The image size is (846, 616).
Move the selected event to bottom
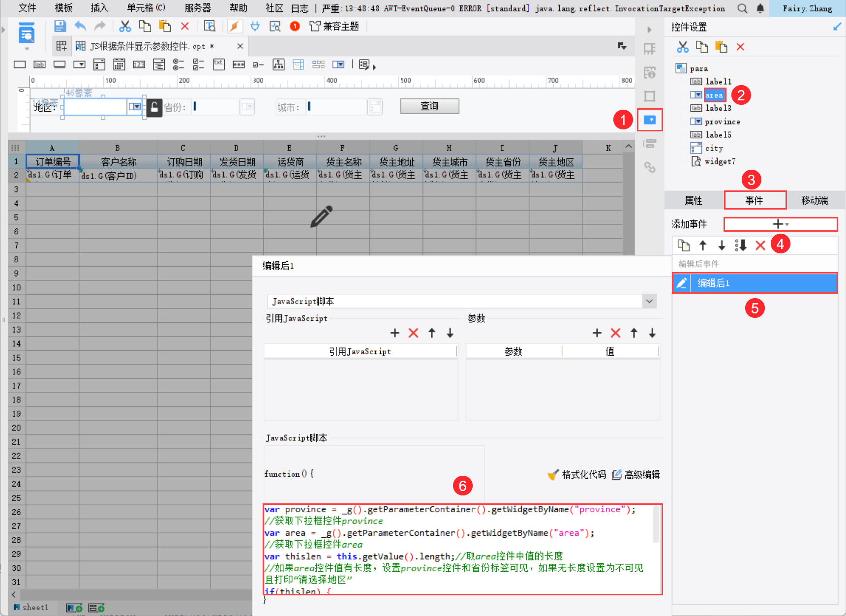click(x=741, y=245)
